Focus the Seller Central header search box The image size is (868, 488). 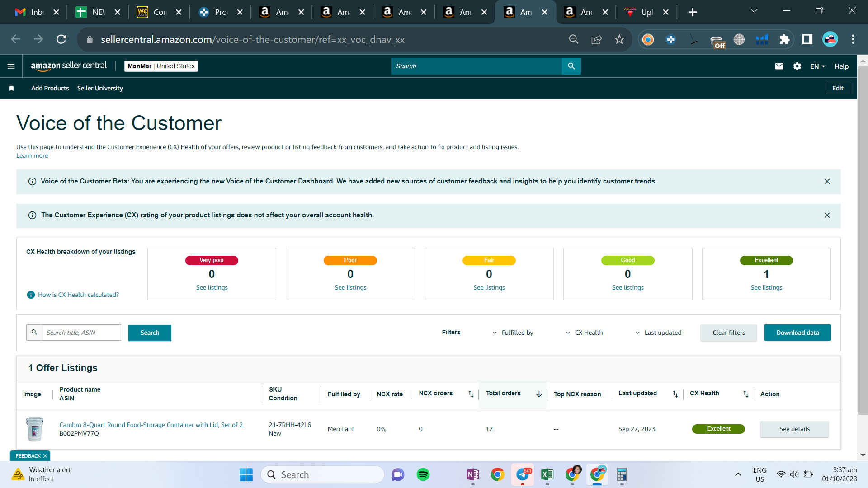[x=476, y=66]
